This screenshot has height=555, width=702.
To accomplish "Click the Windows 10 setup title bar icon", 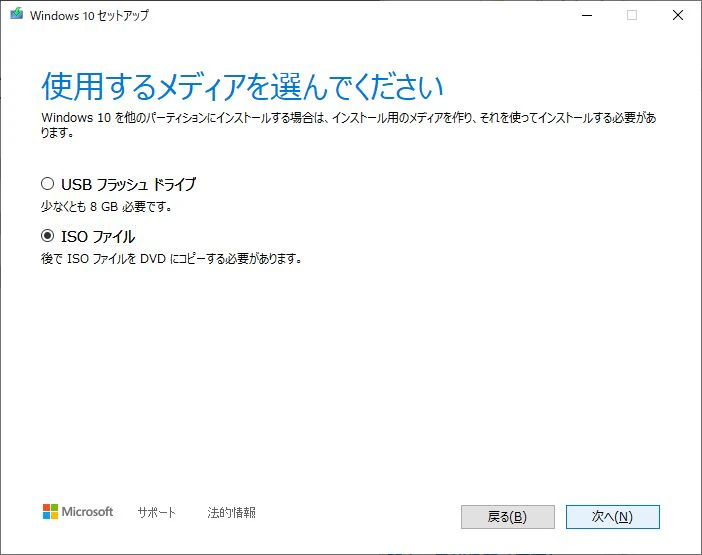I will [x=17, y=14].
